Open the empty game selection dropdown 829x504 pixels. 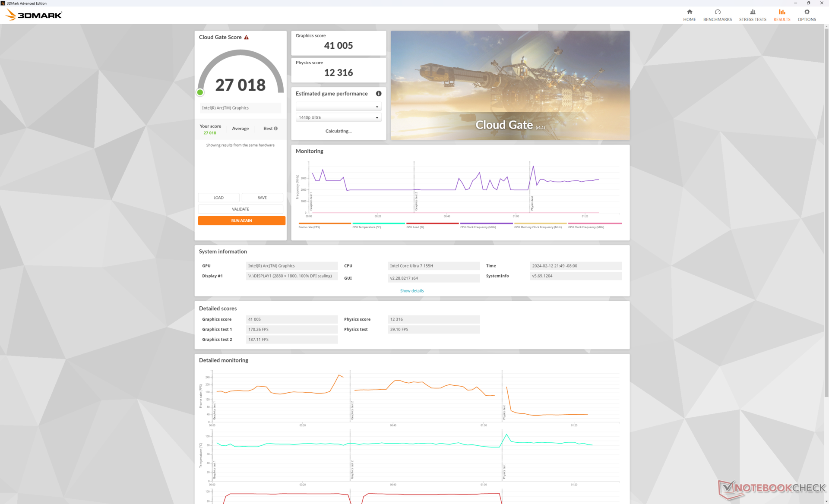point(338,107)
